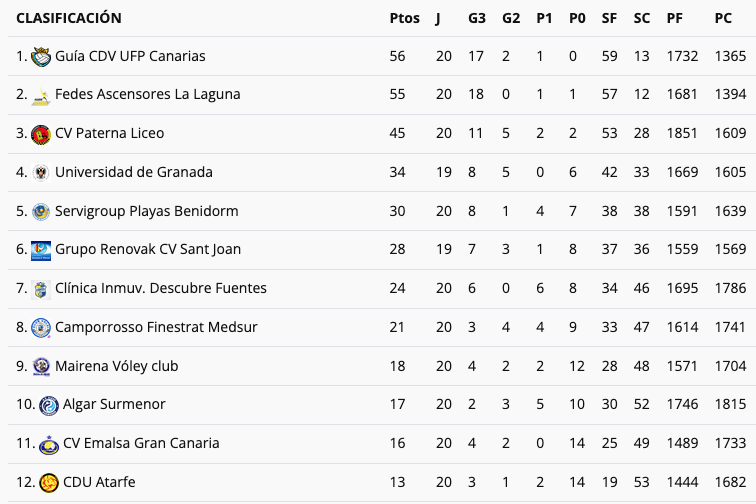Click the Guía CDV UFP Canarias team logo
This screenshot has width=756, height=504.
click(x=41, y=56)
